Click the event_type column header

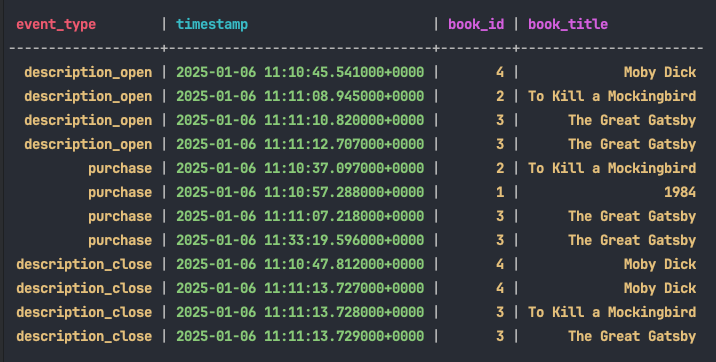56,24
